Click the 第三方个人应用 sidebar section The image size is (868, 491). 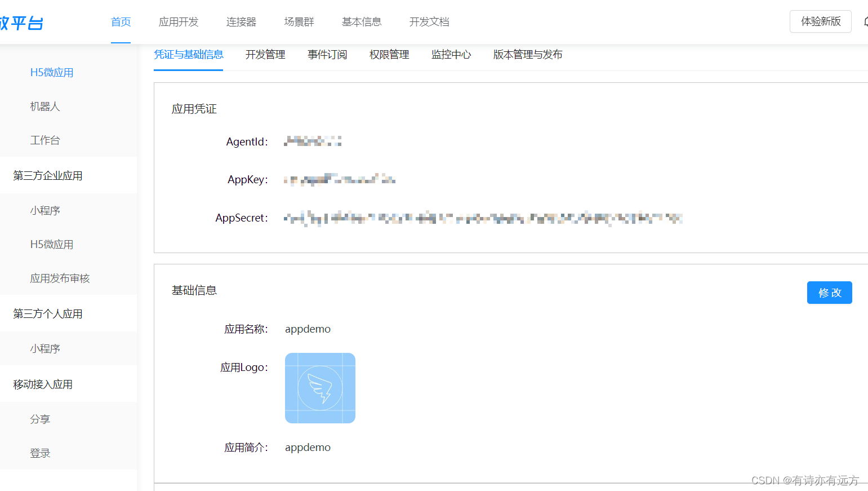click(48, 314)
